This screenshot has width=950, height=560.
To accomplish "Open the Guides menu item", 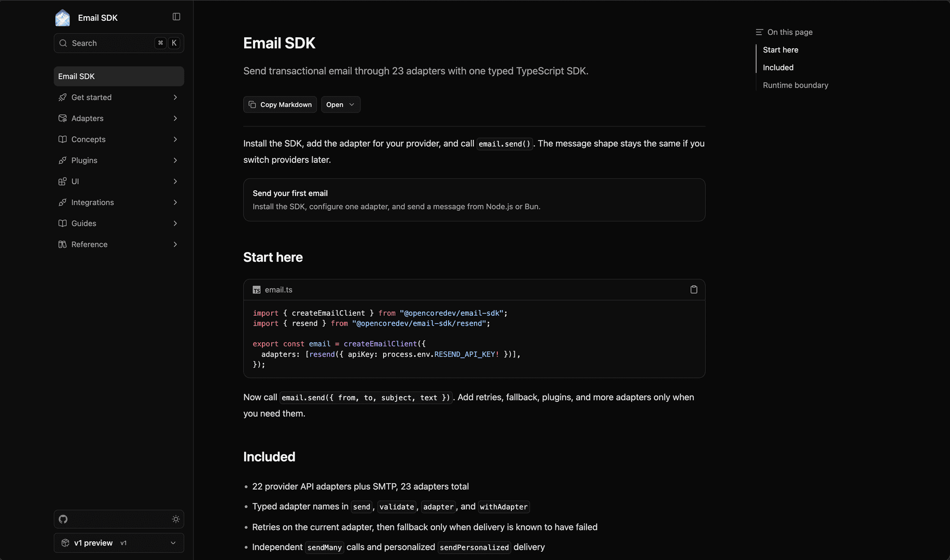I will pyautogui.click(x=119, y=223).
